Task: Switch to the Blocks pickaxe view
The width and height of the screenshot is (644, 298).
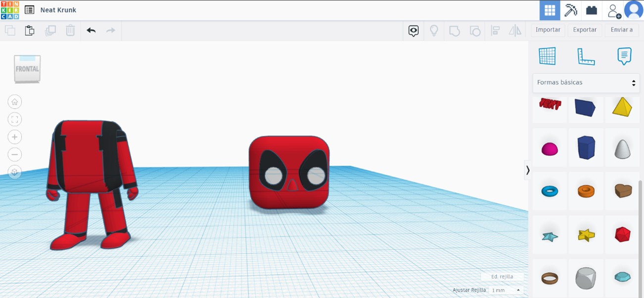Action: click(571, 10)
